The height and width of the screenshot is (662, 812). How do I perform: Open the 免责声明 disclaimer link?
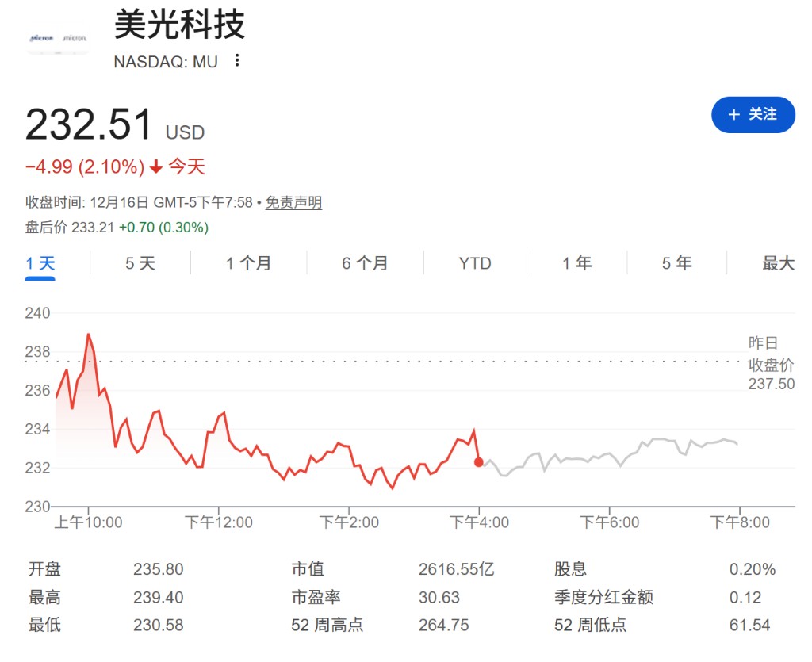tap(293, 203)
